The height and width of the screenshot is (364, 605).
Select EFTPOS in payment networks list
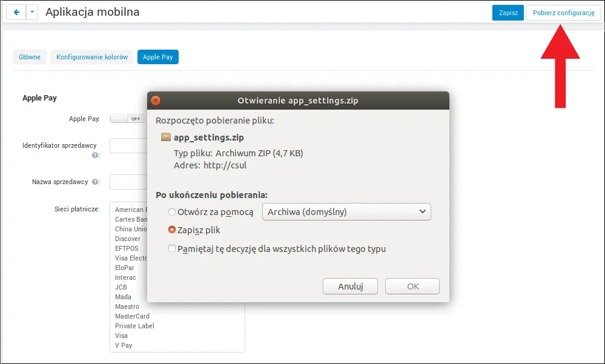tap(127, 248)
